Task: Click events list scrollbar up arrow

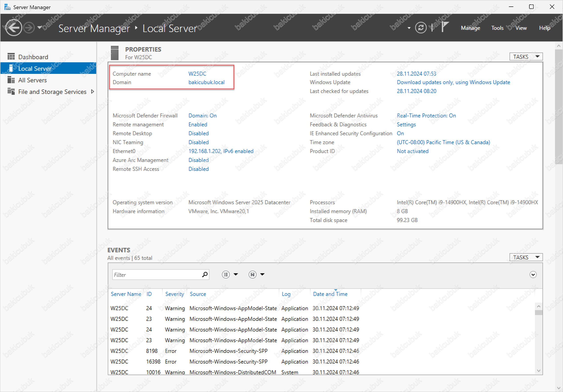Action: (x=538, y=306)
